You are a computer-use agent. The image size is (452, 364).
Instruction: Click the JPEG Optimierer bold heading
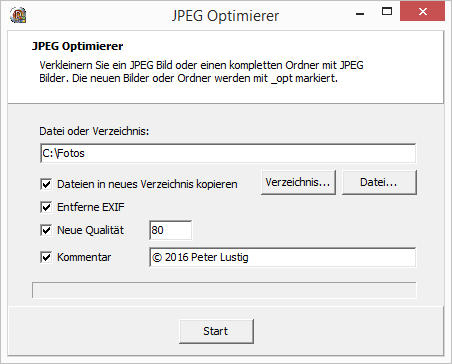click(x=78, y=46)
